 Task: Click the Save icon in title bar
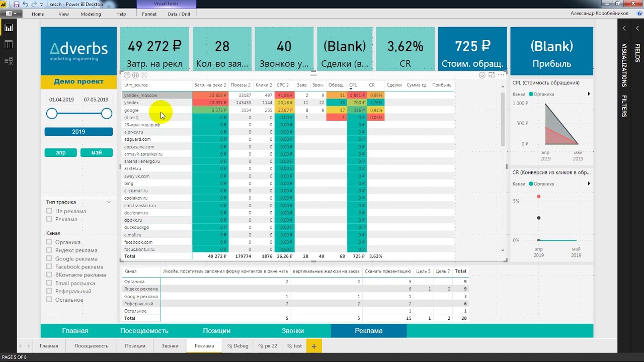[x=16, y=4]
